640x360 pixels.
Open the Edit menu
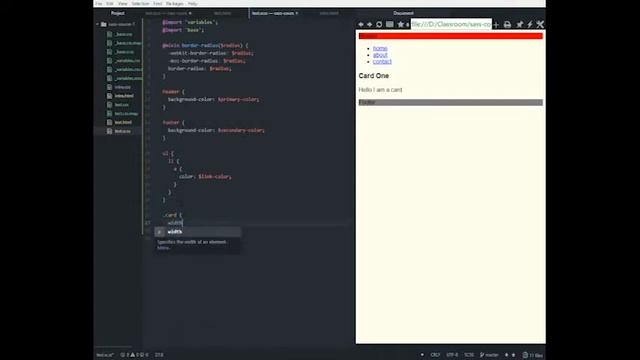point(110,4)
